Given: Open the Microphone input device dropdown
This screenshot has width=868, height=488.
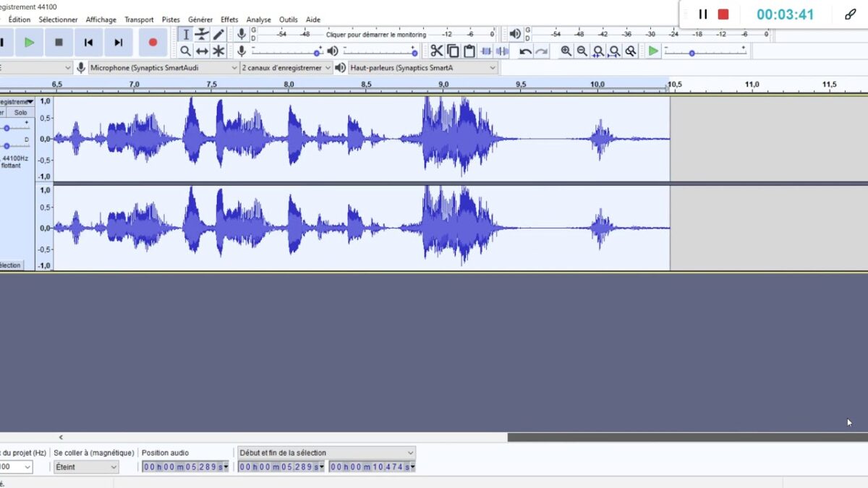Looking at the screenshot, I should (163, 67).
